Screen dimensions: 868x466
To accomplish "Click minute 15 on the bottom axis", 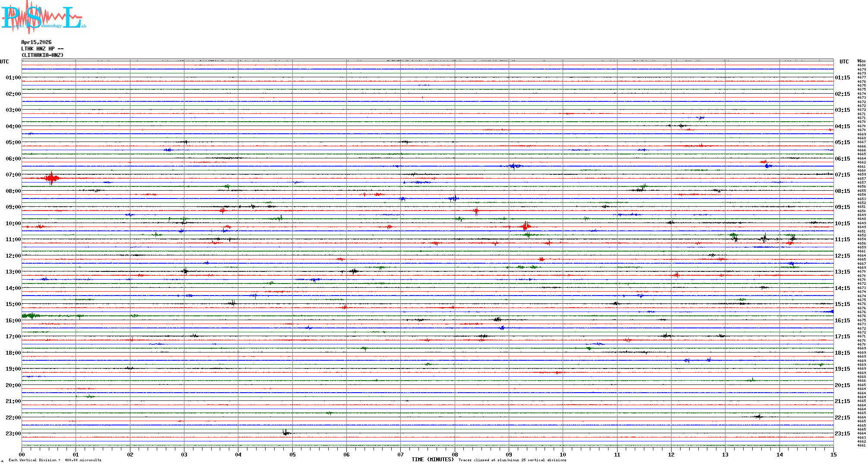I will point(833,454).
